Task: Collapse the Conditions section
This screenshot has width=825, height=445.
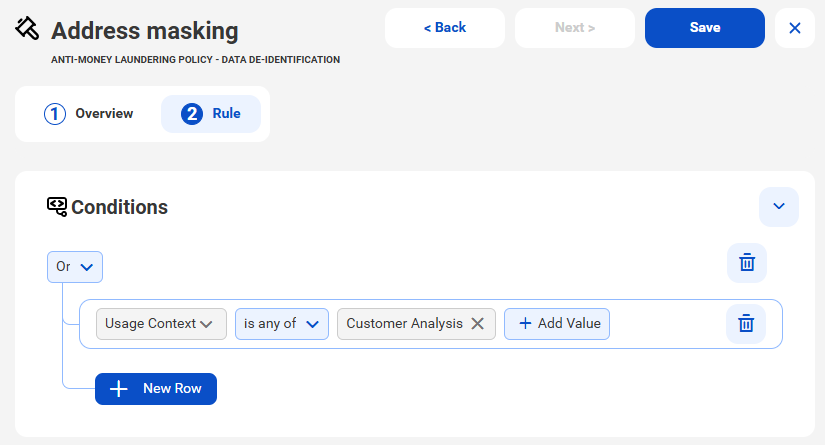Action: click(779, 207)
